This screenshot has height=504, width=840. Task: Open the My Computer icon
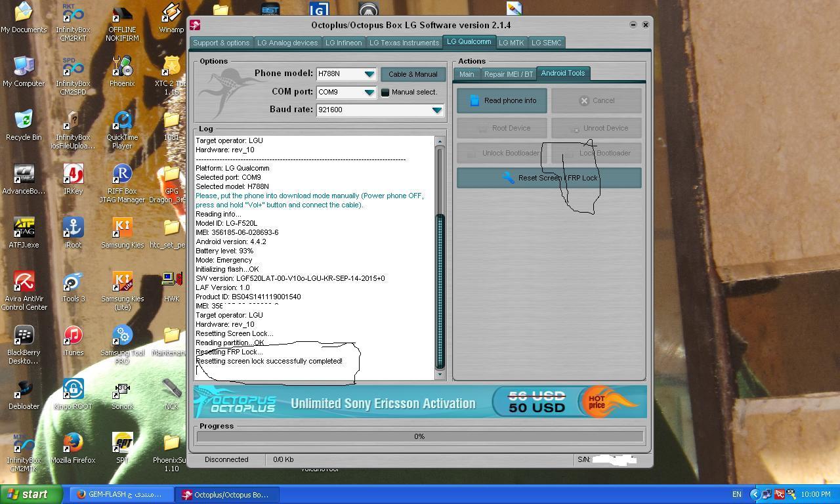pyautogui.click(x=24, y=72)
